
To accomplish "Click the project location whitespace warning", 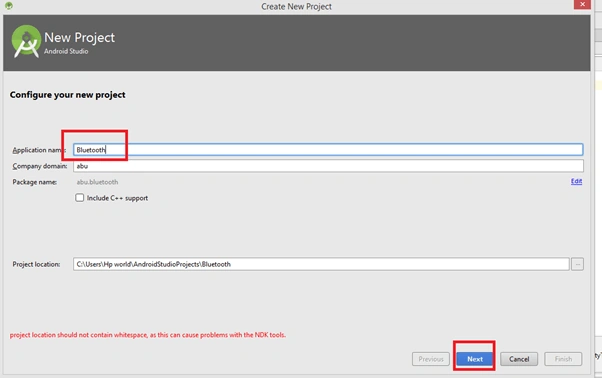I will tap(148, 335).
